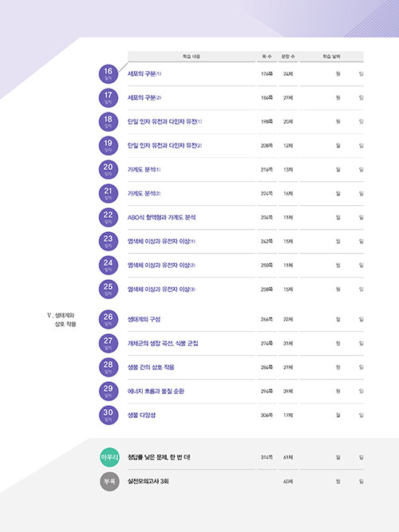Open the 가계도 분석(1) lesson title
The width and height of the screenshot is (399, 532).
(x=144, y=170)
